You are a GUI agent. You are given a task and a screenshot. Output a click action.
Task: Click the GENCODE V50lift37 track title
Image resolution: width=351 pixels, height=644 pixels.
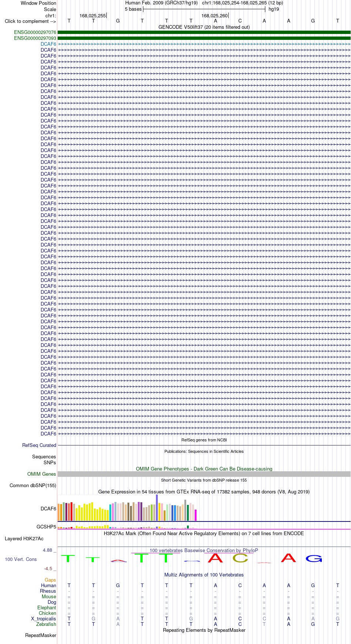click(204, 27)
